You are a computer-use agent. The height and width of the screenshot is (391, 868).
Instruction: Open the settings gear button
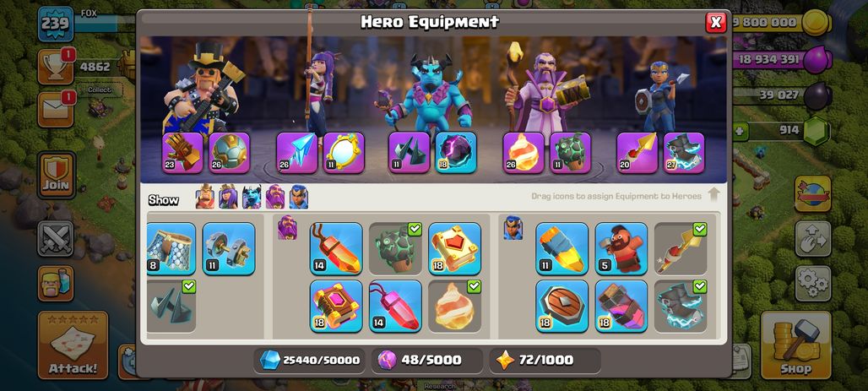click(812, 284)
